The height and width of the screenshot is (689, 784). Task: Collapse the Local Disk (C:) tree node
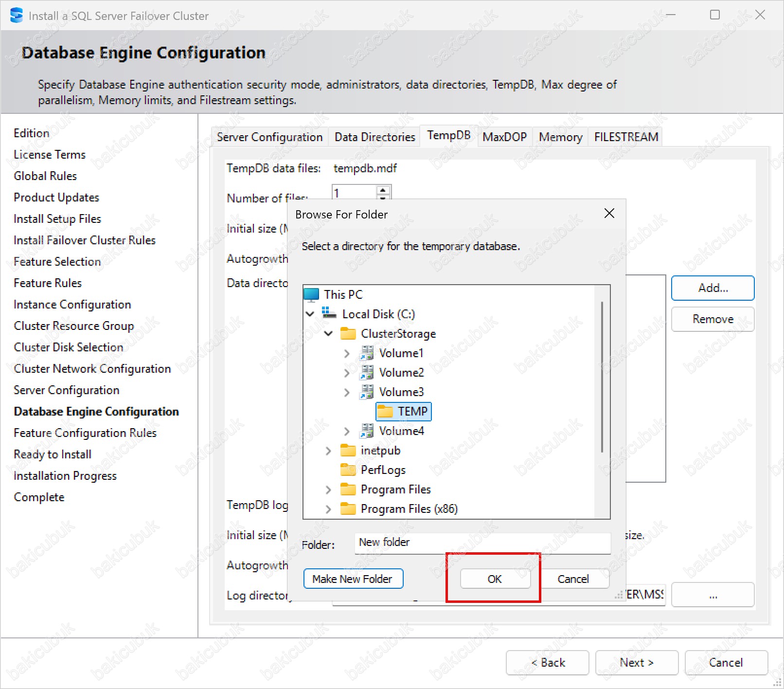(310, 314)
